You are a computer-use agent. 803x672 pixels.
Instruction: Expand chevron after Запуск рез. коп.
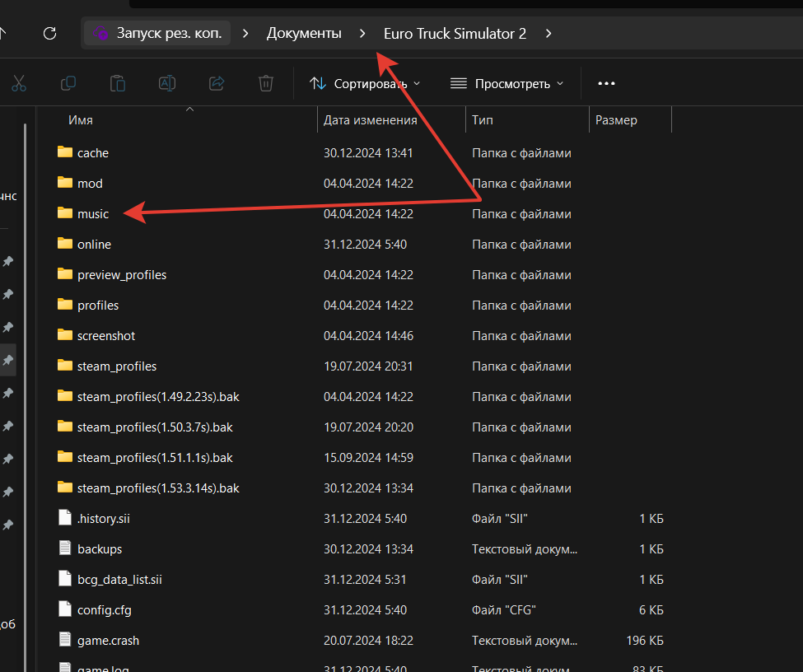pos(245,33)
